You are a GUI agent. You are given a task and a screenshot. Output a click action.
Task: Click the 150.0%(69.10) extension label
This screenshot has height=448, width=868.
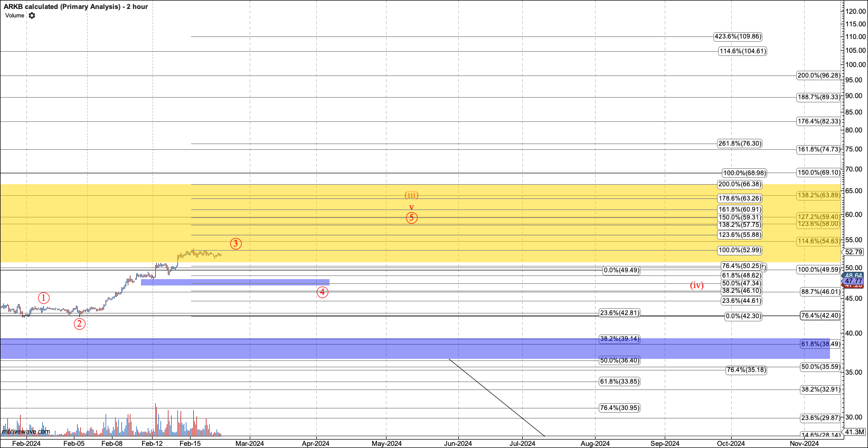click(x=818, y=173)
